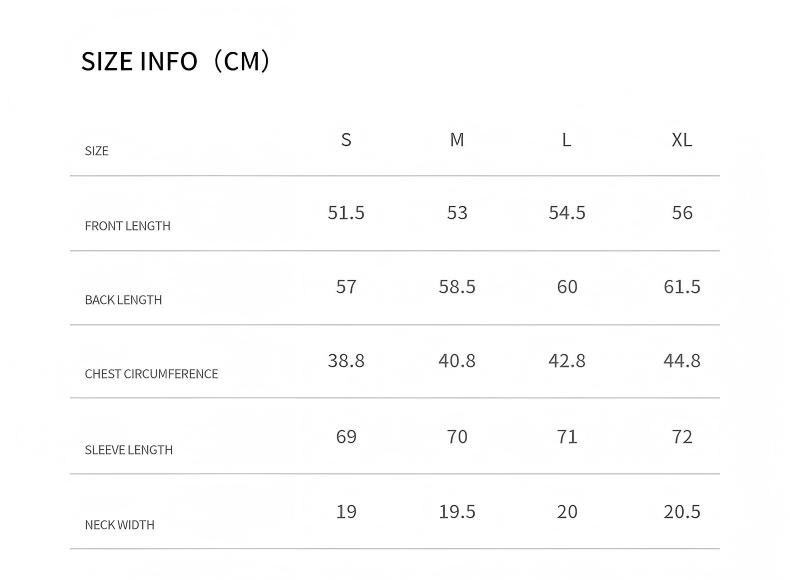Viewport: 790px width, 580px height.
Task: Click the FRONT LENGTH row label
Action: (127, 226)
